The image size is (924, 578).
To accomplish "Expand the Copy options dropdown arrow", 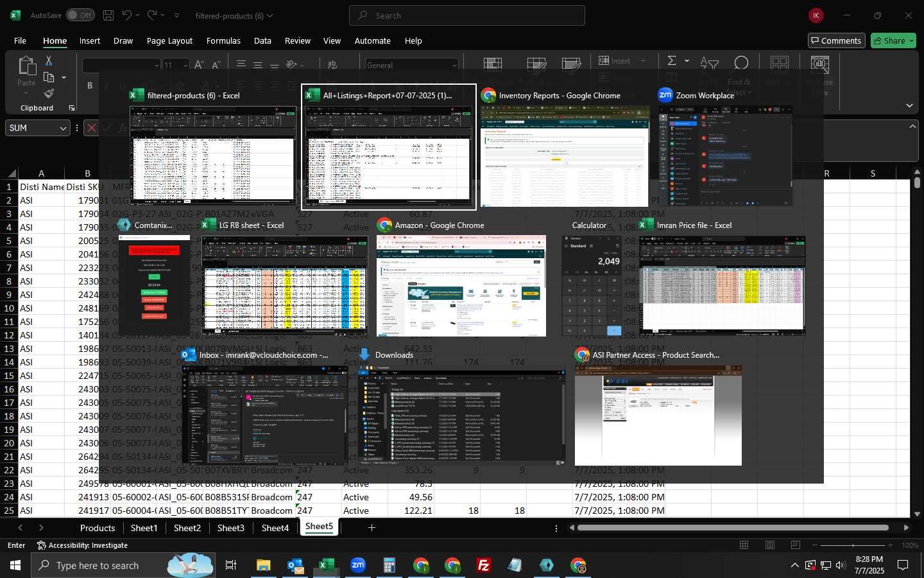I will (64, 78).
